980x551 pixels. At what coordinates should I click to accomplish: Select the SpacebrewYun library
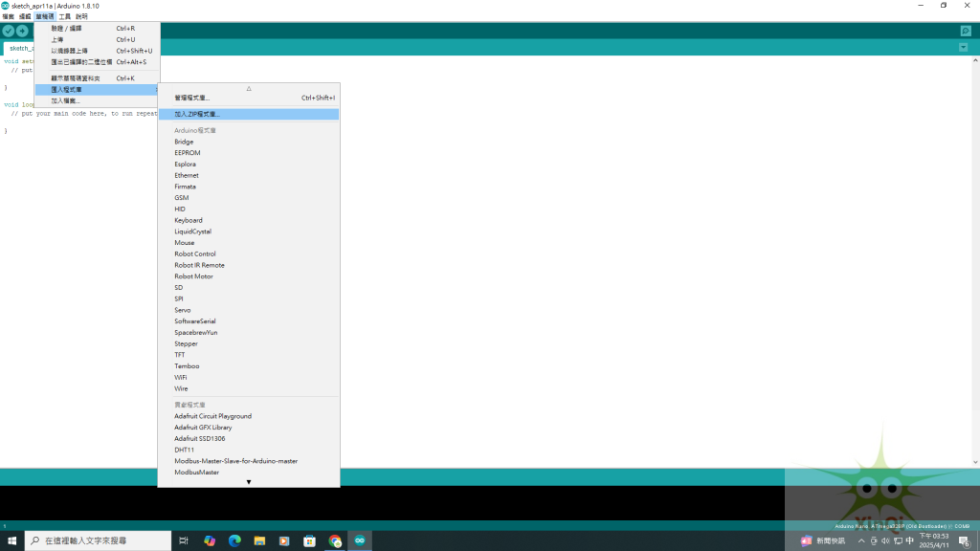tap(249, 333)
